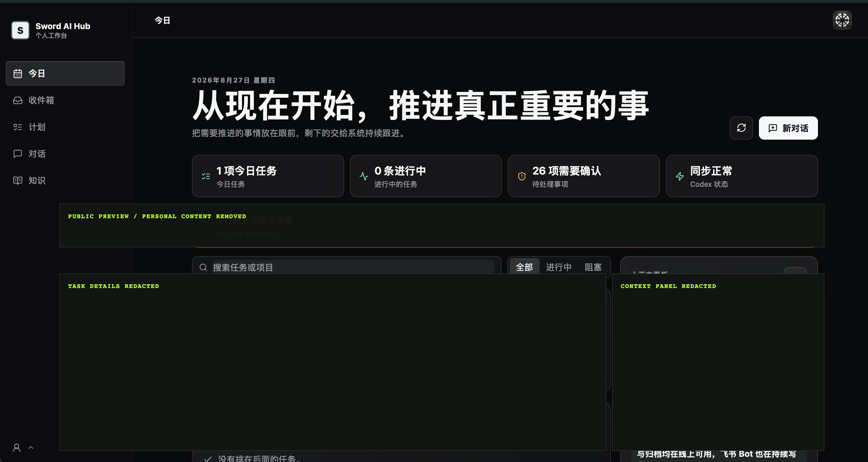
Task: Click the 个人工作台 subtitle
Action: [x=51, y=35]
